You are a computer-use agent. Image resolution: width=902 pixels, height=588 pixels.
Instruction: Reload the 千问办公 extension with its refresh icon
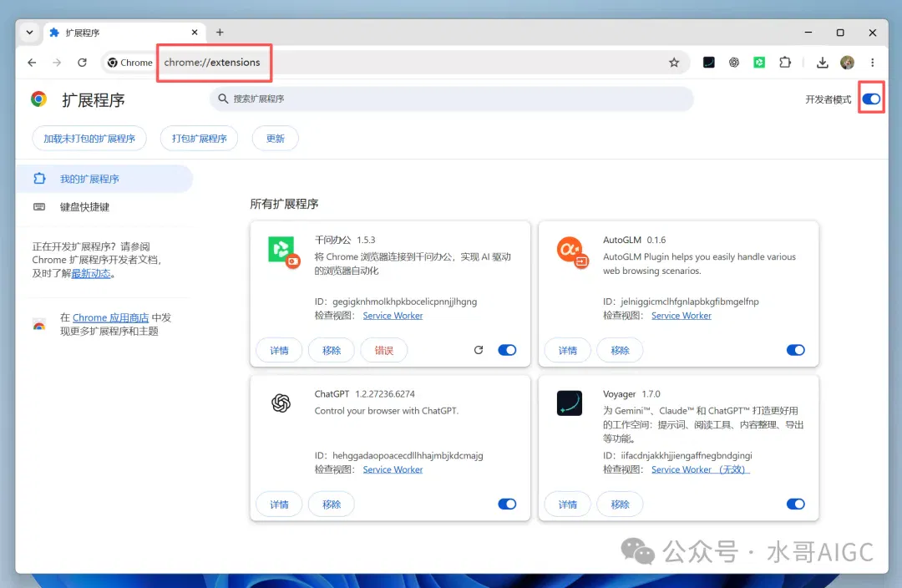click(478, 350)
